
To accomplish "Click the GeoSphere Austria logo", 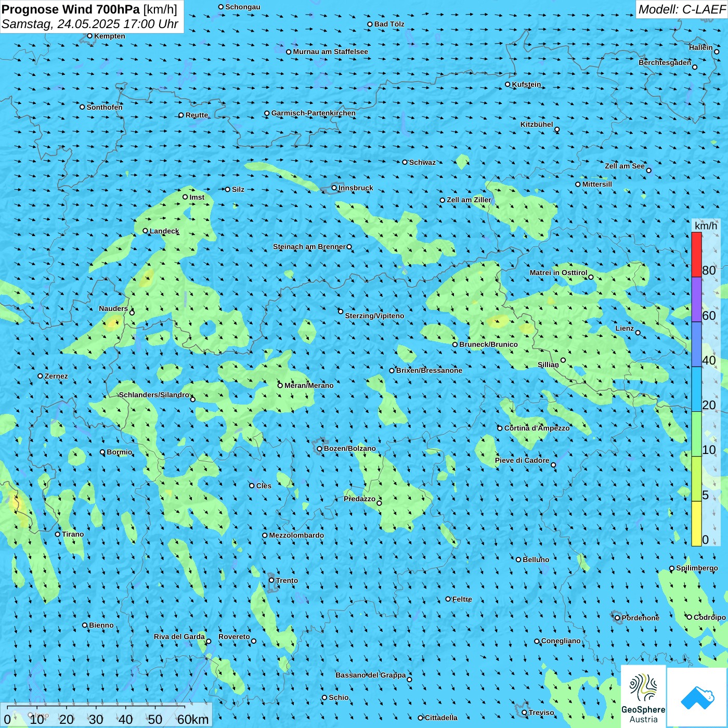I will point(643,697).
